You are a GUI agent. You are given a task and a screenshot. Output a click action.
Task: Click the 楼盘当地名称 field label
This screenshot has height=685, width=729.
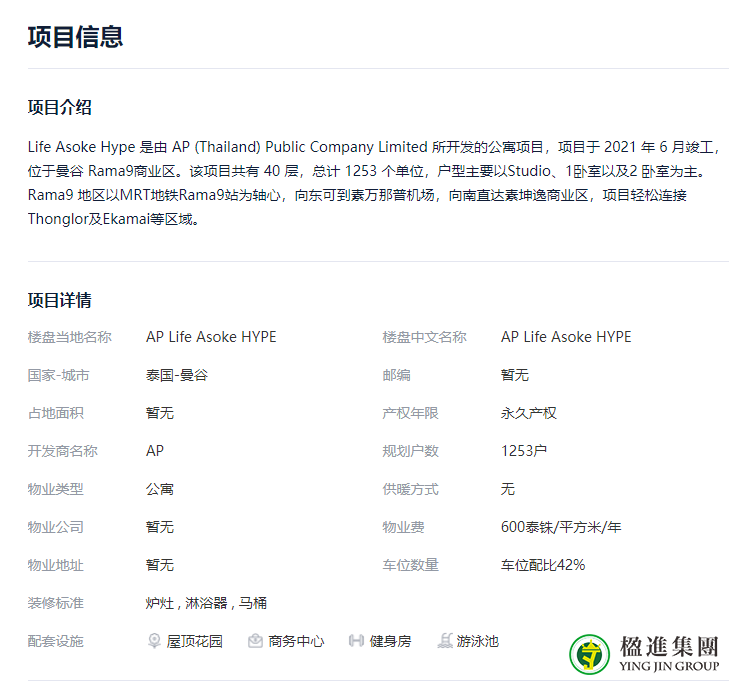pyautogui.click(x=70, y=337)
